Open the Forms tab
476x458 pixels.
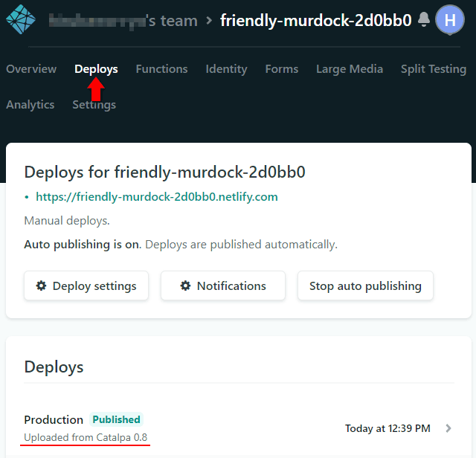(x=281, y=69)
